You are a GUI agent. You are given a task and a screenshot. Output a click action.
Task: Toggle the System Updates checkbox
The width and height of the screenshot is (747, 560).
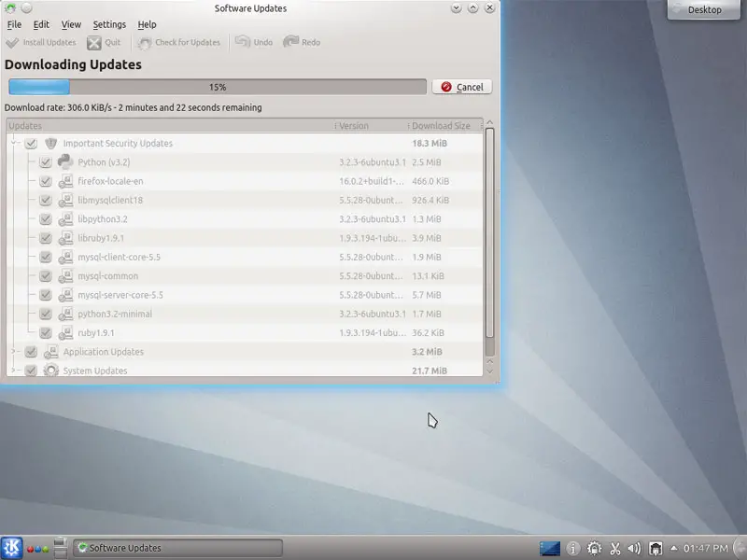[x=31, y=371]
